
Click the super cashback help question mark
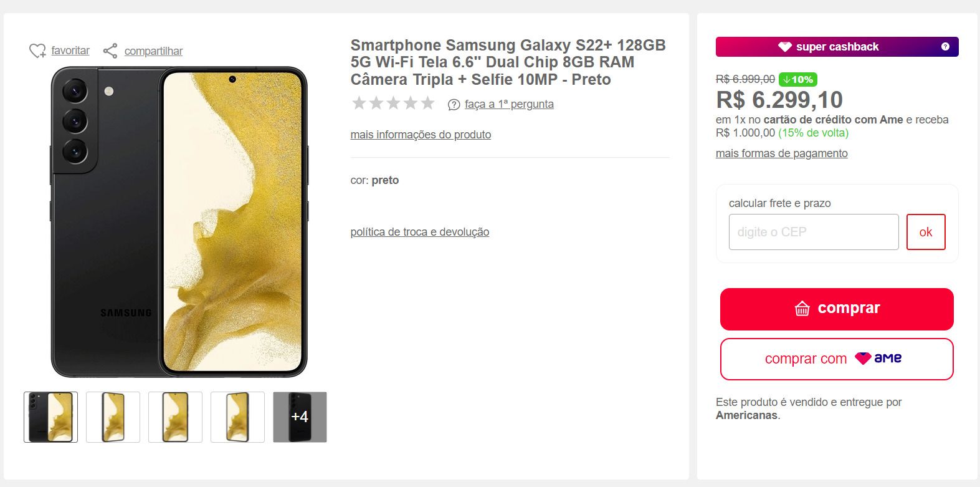(945, 47)
